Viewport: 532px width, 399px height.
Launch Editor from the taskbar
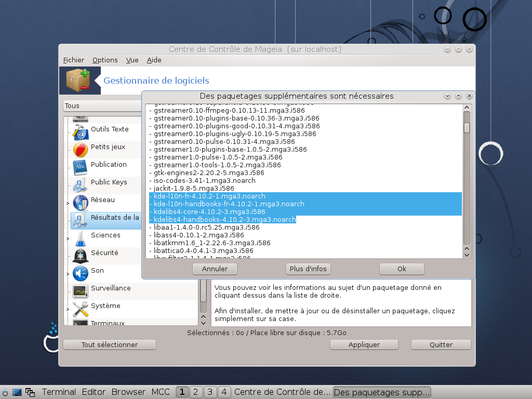coord(94,392)
